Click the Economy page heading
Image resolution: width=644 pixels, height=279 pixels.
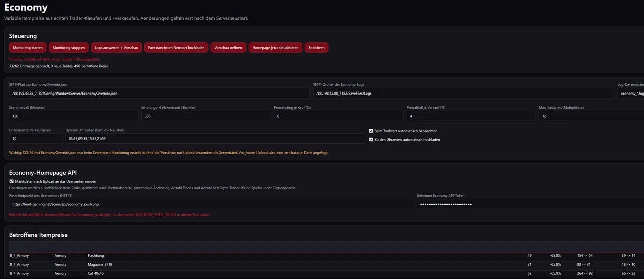point(26,7)
